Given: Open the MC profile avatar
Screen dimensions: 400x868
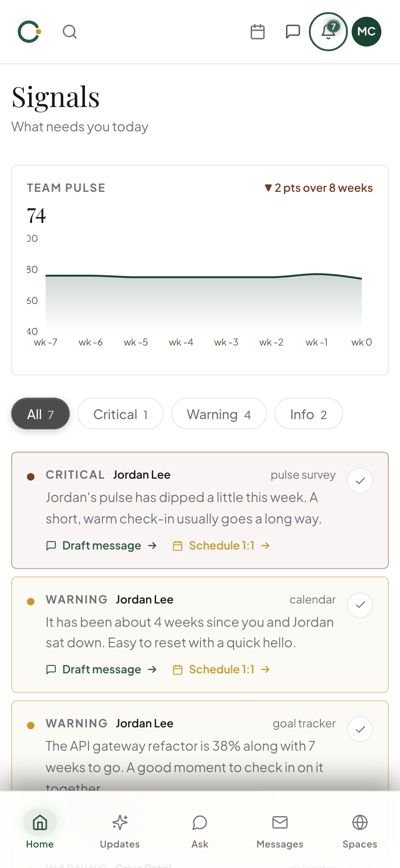Looking at the screenshot, I should tap(366, 32).
